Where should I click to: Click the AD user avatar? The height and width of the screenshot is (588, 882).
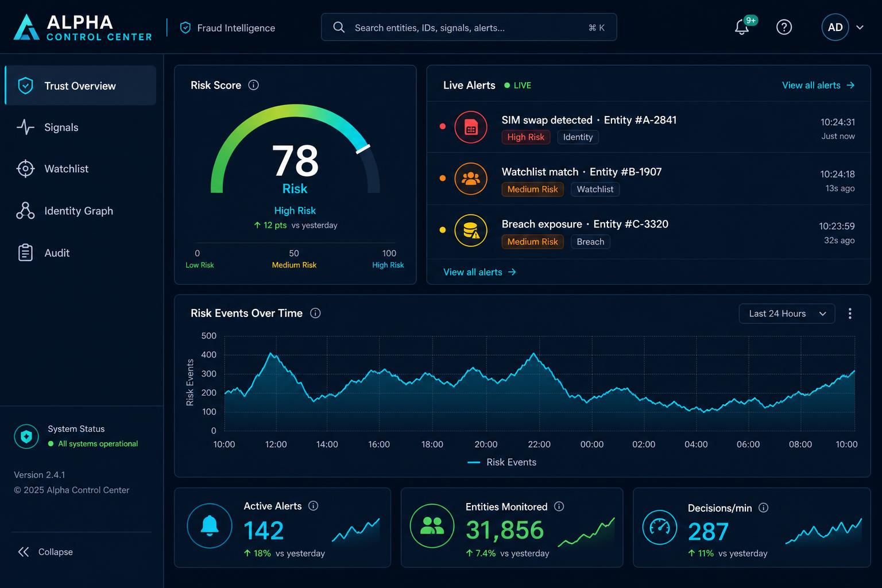coord(835,27)
